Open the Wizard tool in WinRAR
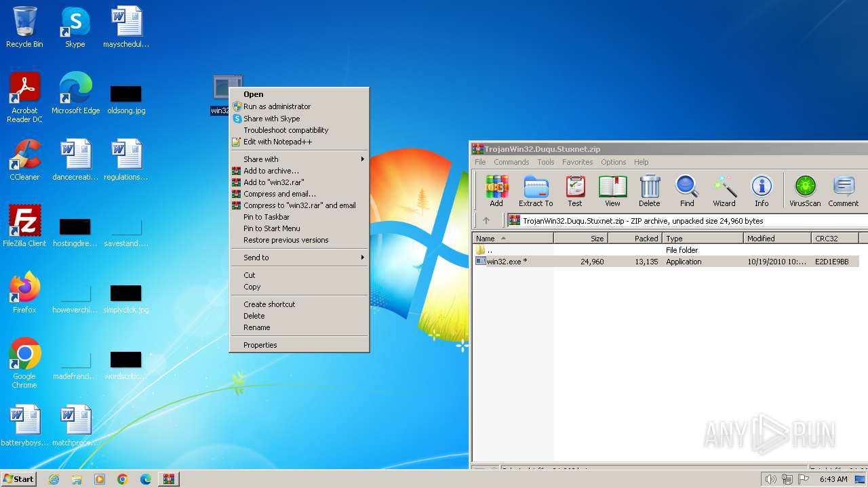868x488 pixels. click(x=724, y=190)
